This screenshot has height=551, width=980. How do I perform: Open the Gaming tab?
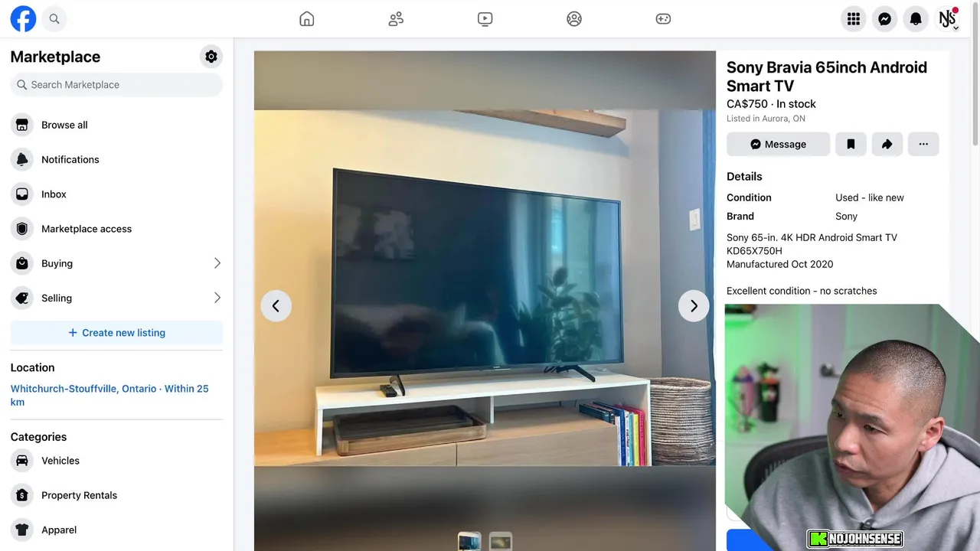pyautogui.click(x=663, y=19)
